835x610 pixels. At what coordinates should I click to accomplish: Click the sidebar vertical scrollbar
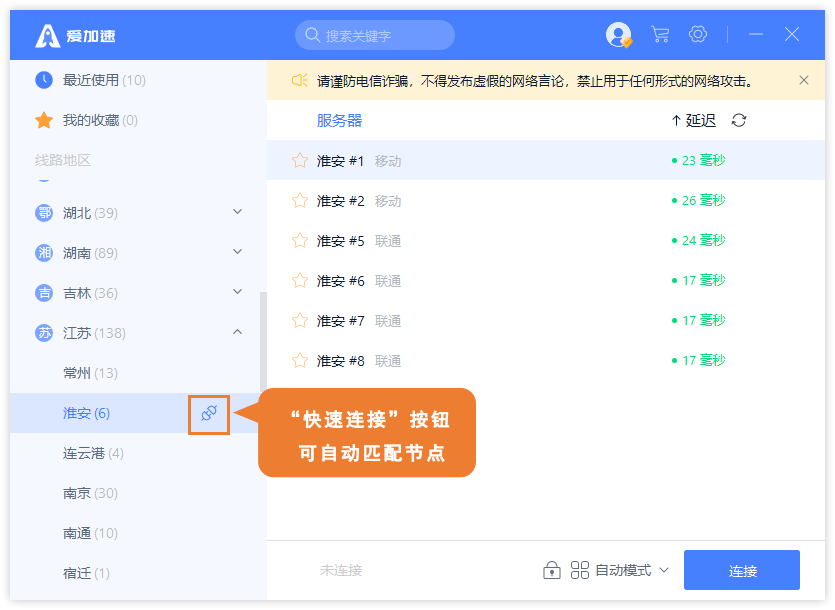click(x=263, y=340)
